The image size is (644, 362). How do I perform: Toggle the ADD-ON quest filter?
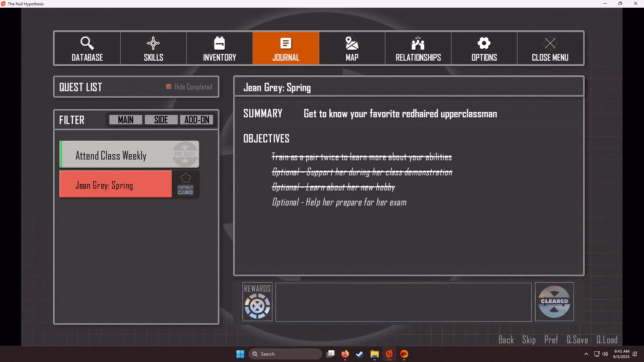197,120
